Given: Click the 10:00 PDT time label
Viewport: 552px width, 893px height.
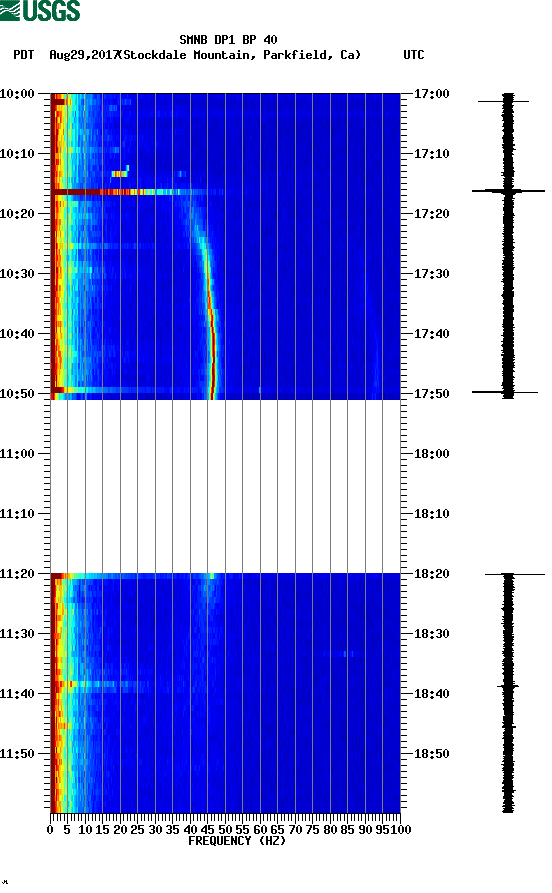Looking at the screenshot, I should (17, 93).
